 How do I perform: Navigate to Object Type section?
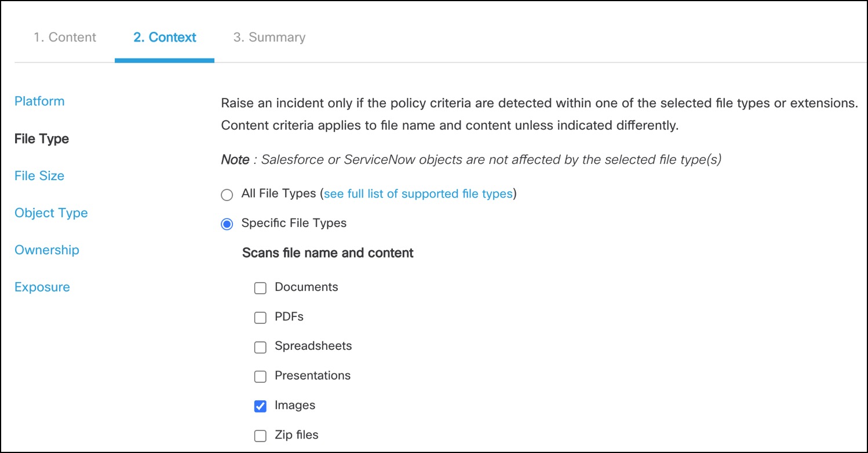point(51,213)
